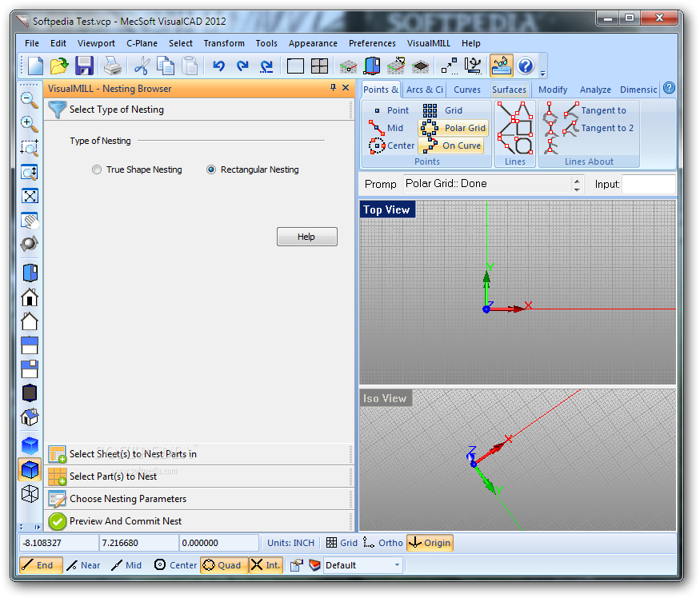Screen dimensions: 700x598
Task: Redo action with the redo arrow icon
Action: pyautogui.click(x=242, y=66)
